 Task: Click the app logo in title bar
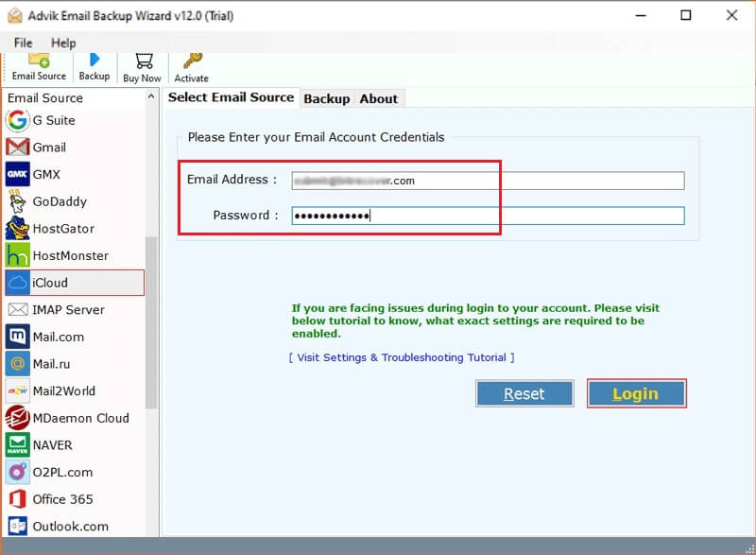15,16
